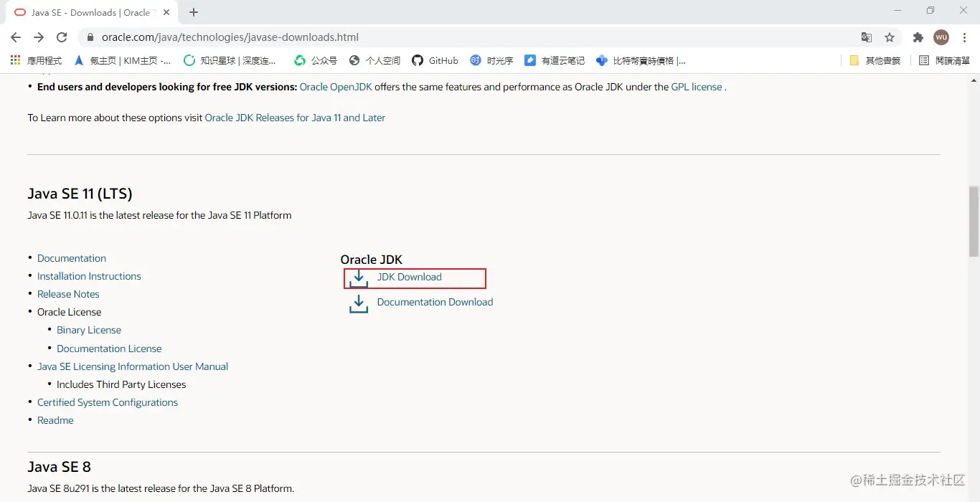
Task: Open the 时光序 bookmark
Action: click(x=491, y=60)
